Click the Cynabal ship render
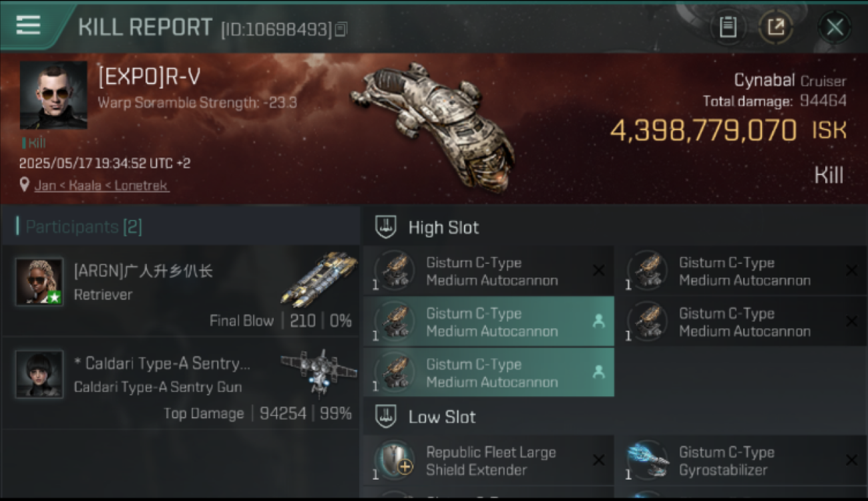 click(433, 126)
